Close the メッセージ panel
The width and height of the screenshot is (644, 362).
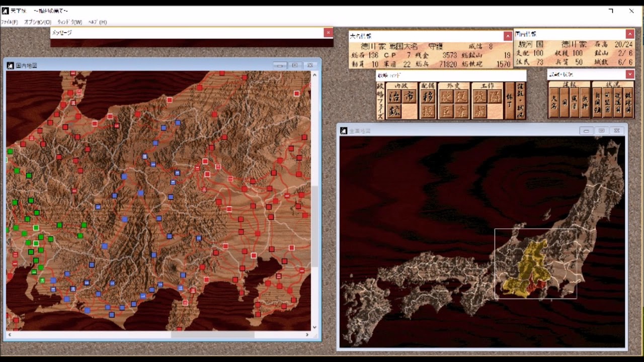tap(328, 33)
